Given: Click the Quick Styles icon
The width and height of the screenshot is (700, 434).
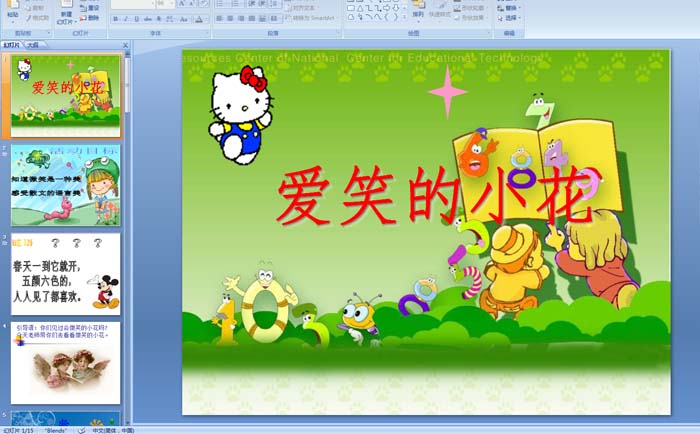Looking at the screenshot, I should pos(440,12).
